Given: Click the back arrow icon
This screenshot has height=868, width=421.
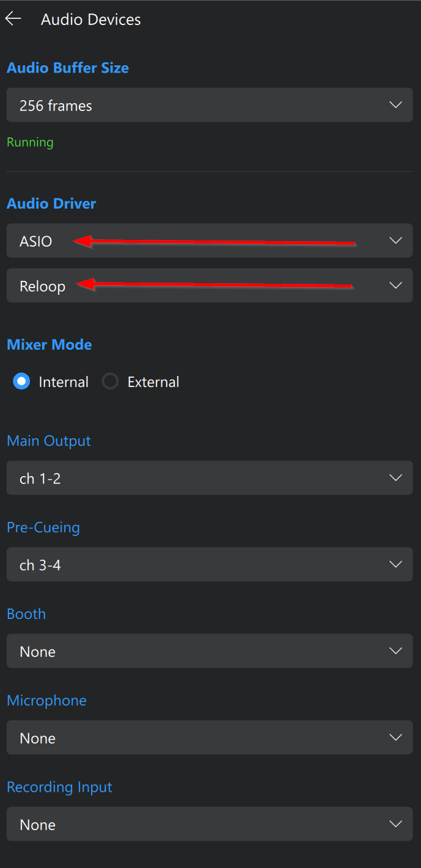Looking at the screenshot, I should pos(13,19).
